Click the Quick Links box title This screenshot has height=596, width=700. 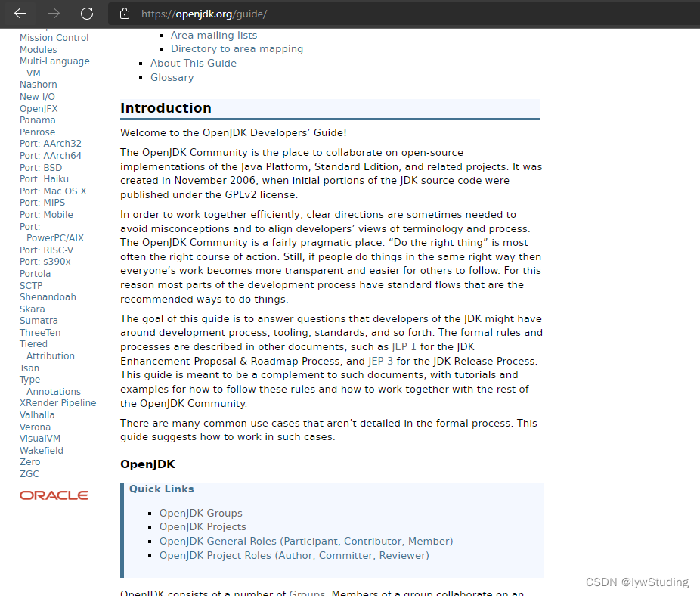(x=162, y=489)
